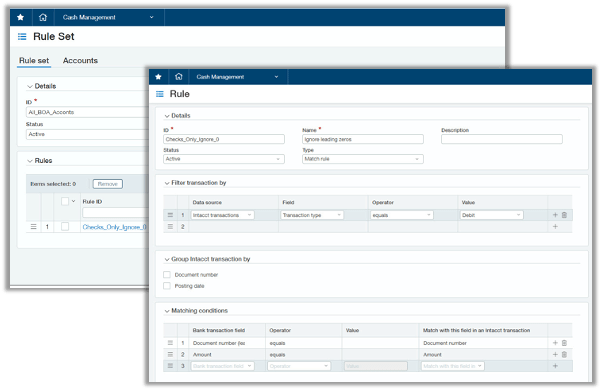The height and width of the screenshot is (391, 602).
Task: Click drag handle of rule row Checks_Only_Ignore_0
Action: [33, 227]
